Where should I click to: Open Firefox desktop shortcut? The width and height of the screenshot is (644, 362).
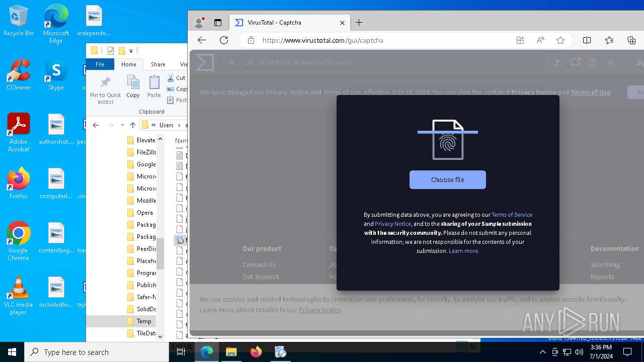point(18,184)
